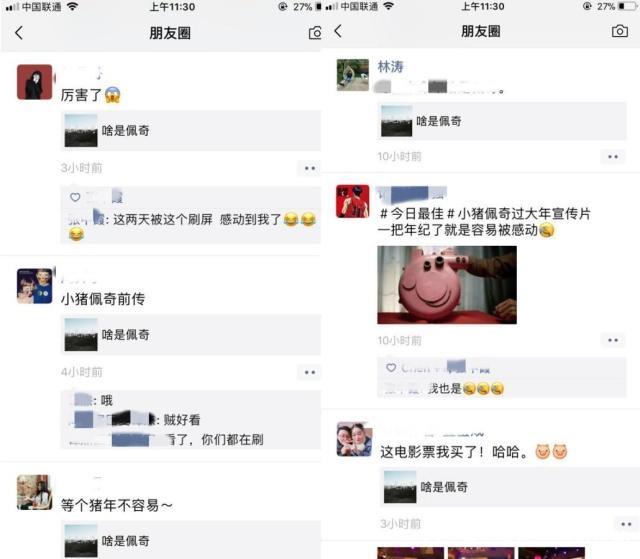This screenshot has width=640, height=559.
Task: Open comment menu dots under 4小时前 post
Action: click(310, 372)
